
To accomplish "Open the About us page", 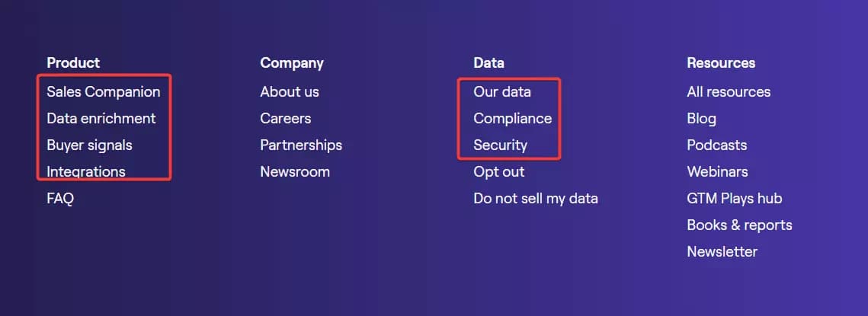I will (x=289, y=92).
